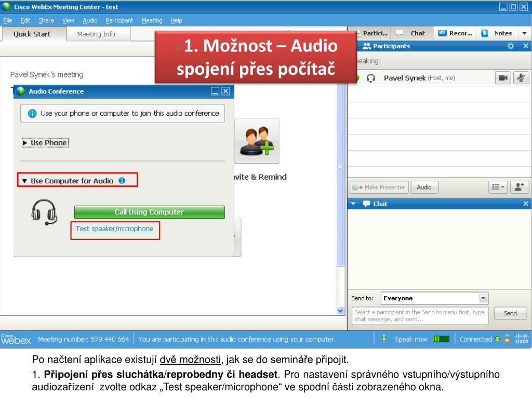Select Pavel Synek in participant list

pos(440,78)
